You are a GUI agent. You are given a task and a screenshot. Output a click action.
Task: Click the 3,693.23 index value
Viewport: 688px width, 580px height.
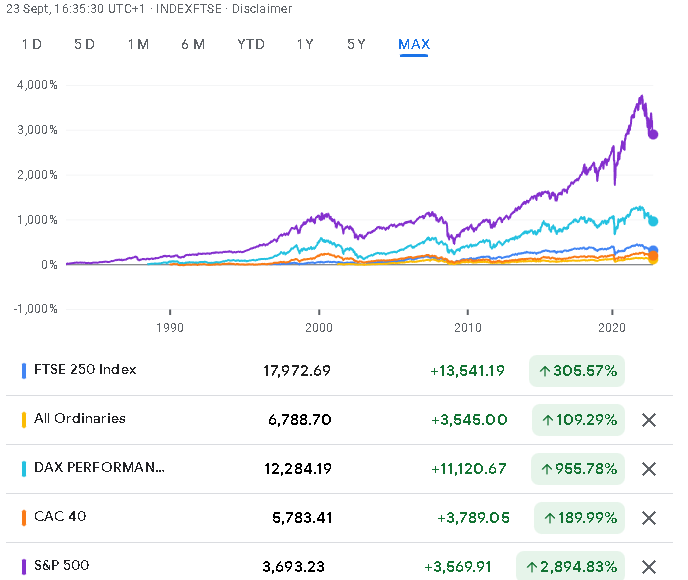point(293,567)
